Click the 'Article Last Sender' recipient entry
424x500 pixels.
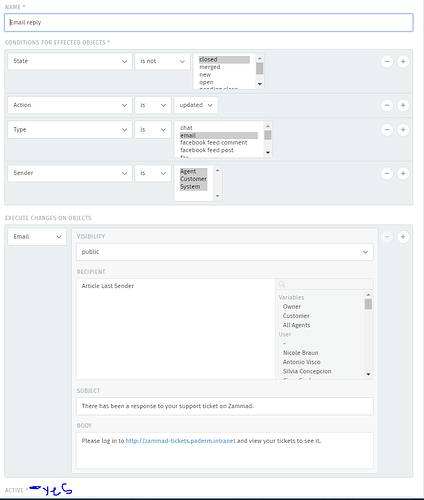click(108, 286)
